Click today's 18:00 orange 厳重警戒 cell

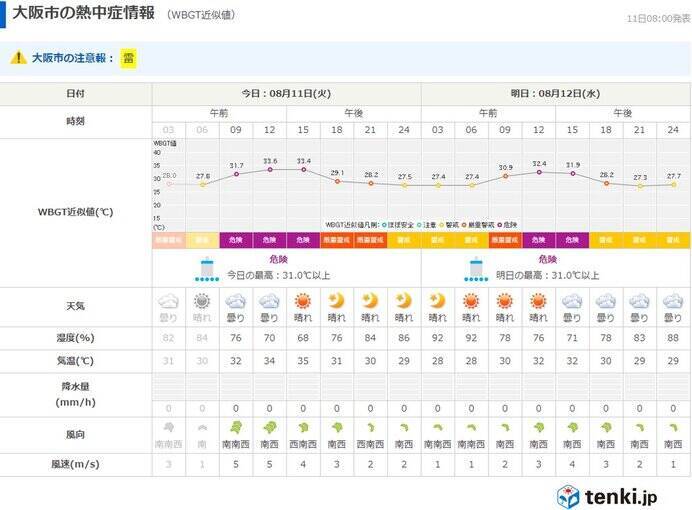pos(337,240)
